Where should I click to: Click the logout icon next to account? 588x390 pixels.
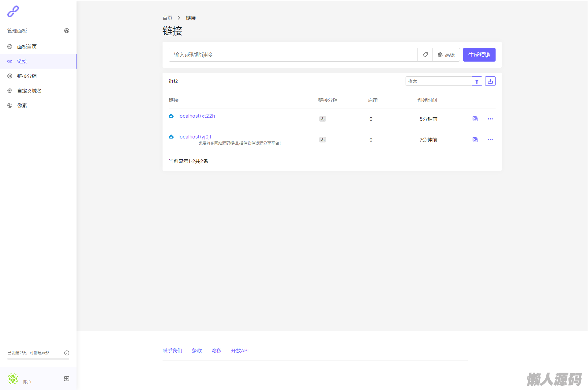pyautogui.click(x=66, y=379)
